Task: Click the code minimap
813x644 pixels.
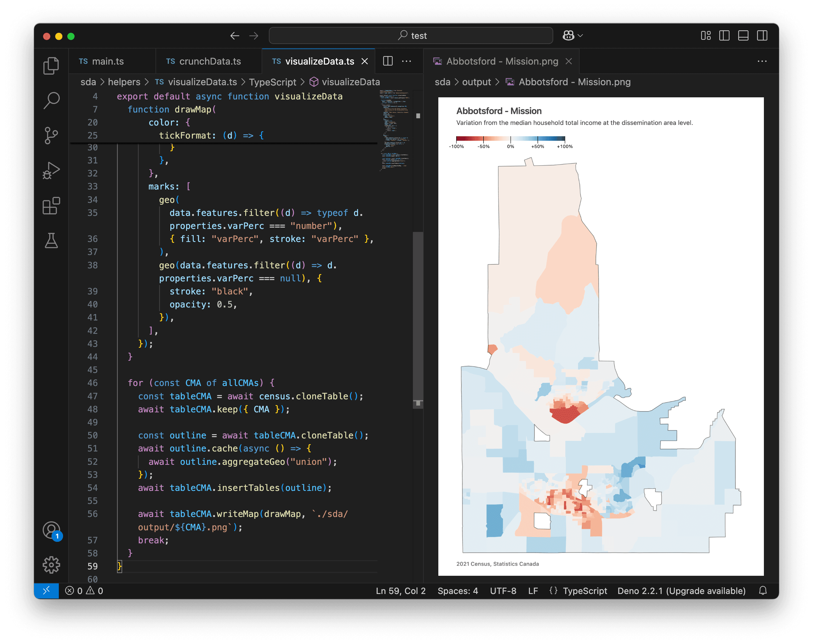Action: (395, 130)
